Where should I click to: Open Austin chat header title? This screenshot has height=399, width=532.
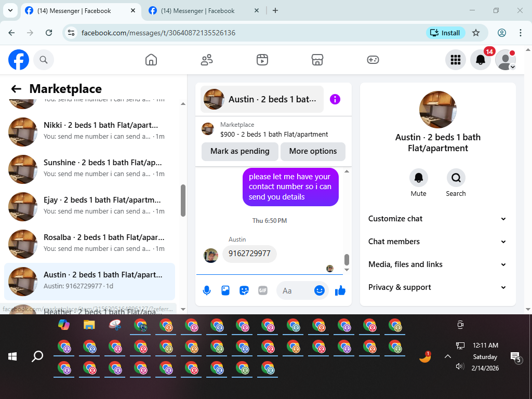point(262,99)
